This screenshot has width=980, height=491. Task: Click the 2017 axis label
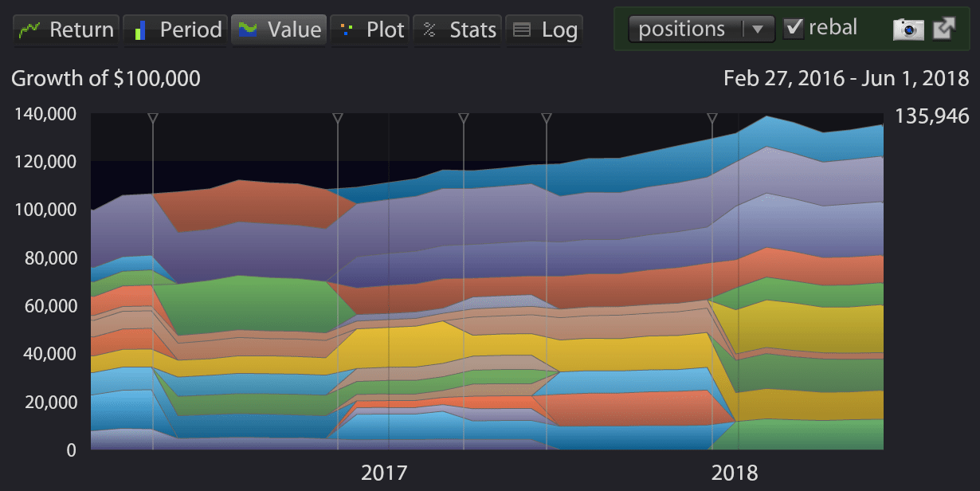[385, 472]
